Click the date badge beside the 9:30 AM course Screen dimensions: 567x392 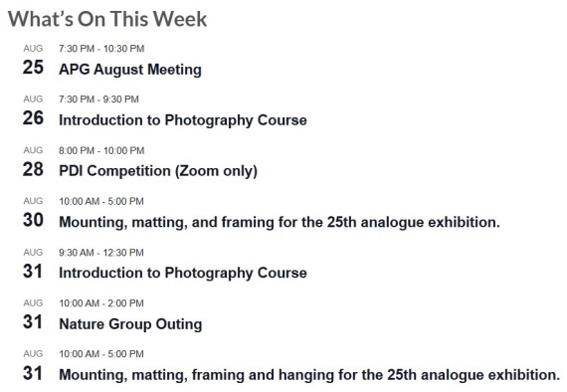click(x=33, y=265)
